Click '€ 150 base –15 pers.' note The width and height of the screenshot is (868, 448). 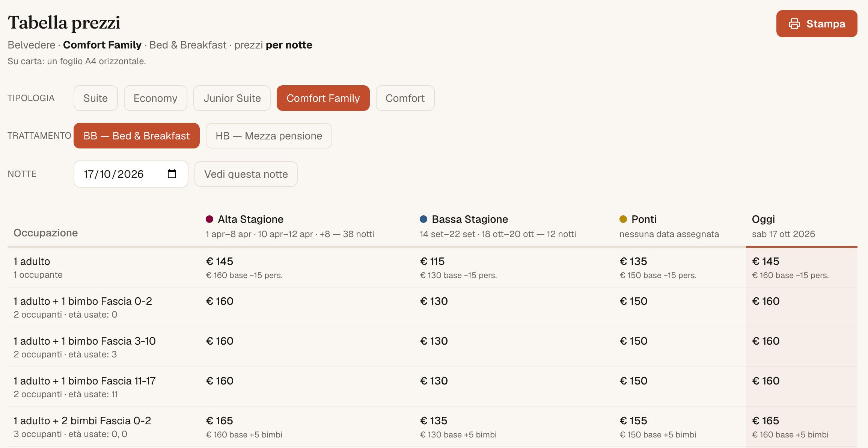(x=658, y=275)
